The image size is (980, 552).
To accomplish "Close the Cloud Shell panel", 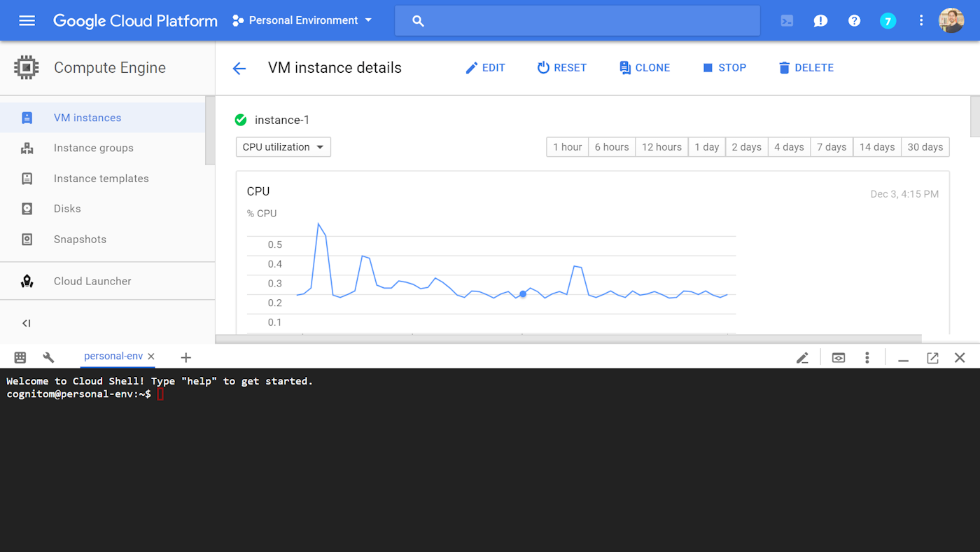I will 960,358.
